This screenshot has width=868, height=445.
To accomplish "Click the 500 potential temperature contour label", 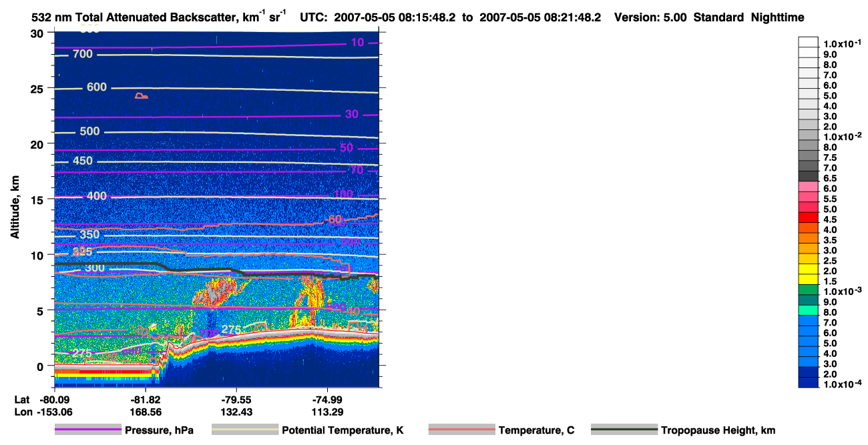I will (89, 131).
